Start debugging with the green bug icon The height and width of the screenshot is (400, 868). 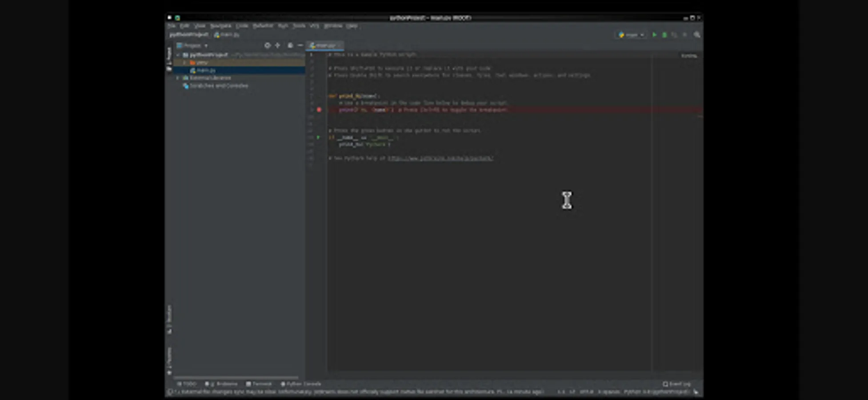click(x=664, y=35)
